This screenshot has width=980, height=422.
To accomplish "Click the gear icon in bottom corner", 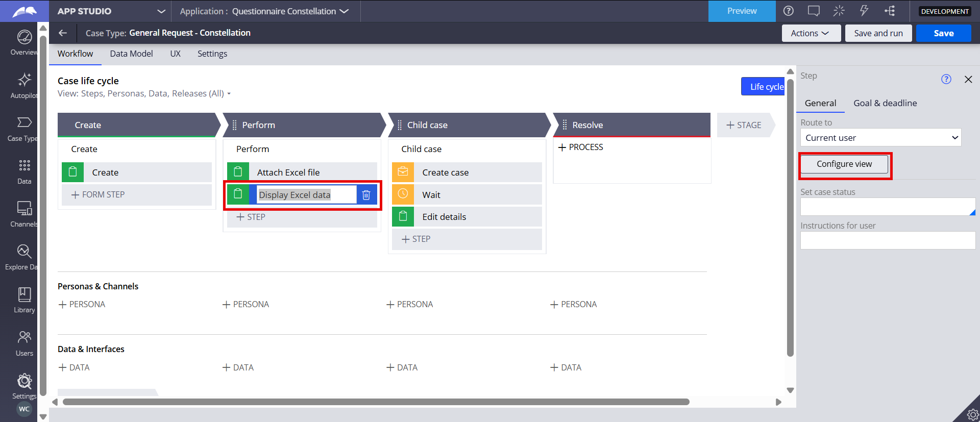I will click(972, 414).
